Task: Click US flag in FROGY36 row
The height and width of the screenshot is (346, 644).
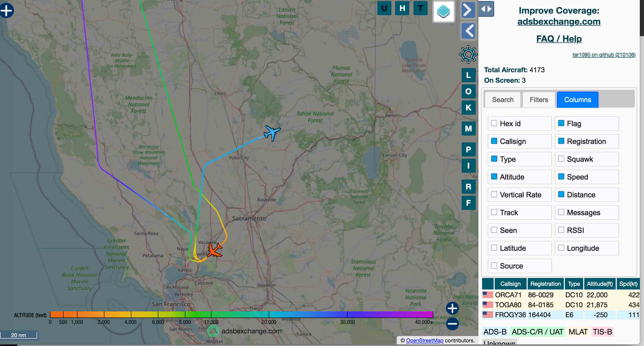Action: pyautogui.click(x=488, y=315)
